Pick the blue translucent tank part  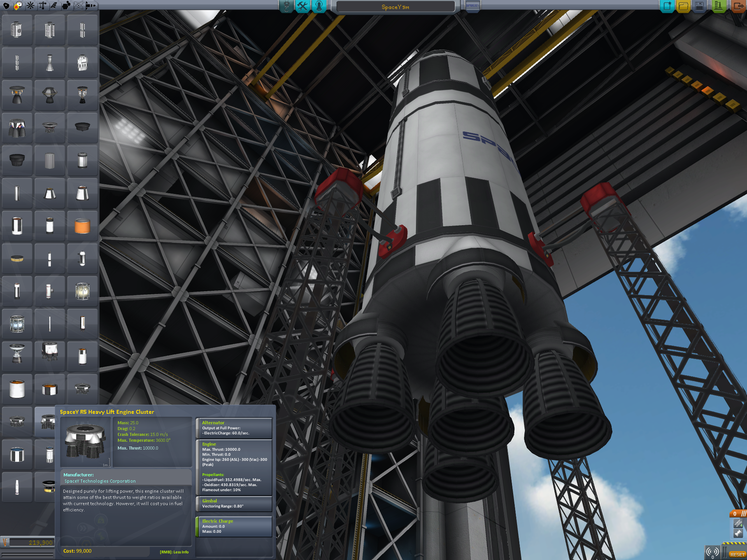(17, 324)
